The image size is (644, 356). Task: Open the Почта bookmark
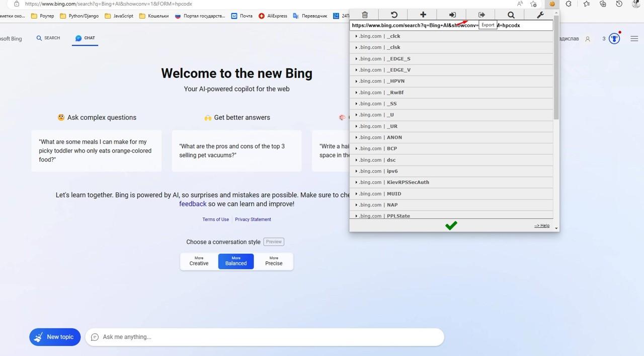(x=242, y=16)
